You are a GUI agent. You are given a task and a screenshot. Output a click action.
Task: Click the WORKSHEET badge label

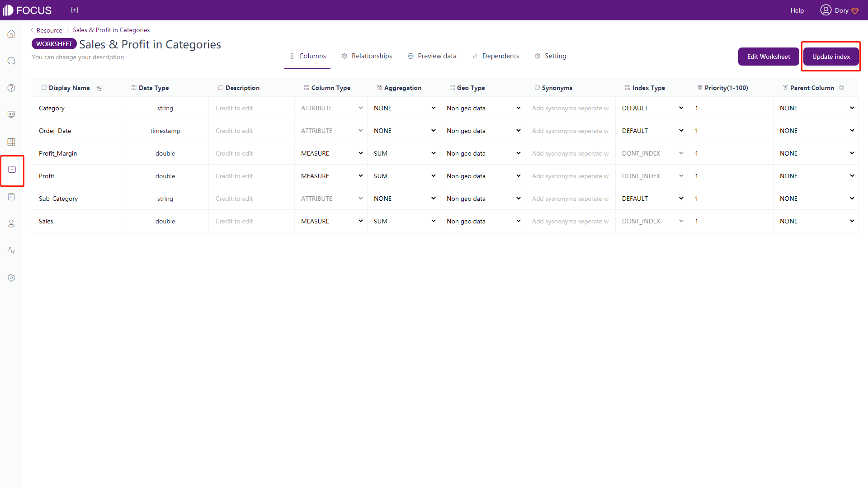click(54, 44)
